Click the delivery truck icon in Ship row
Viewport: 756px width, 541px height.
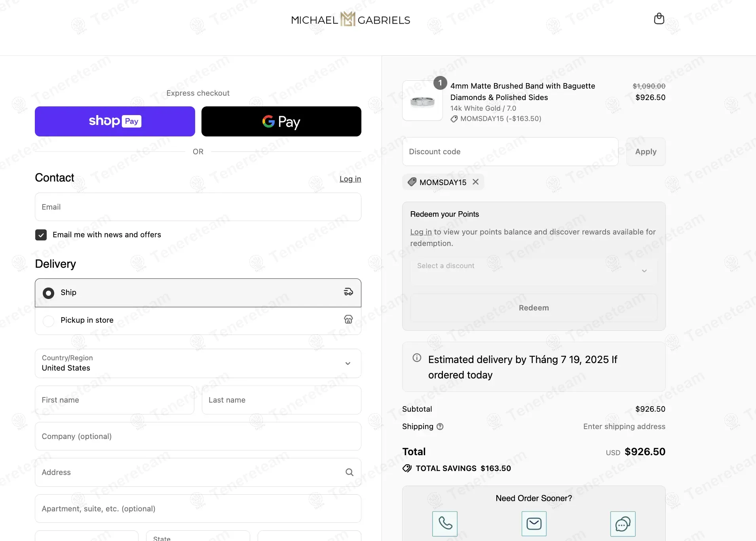[x=348, y=292]
